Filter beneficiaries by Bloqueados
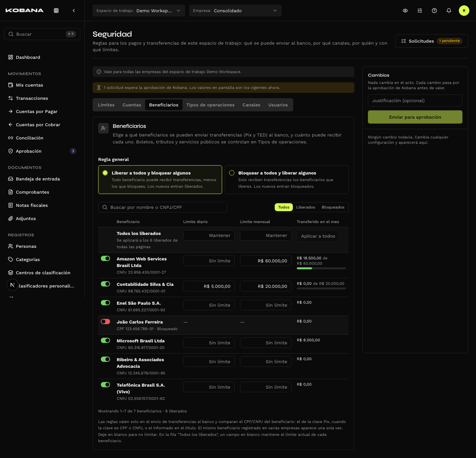The image size is (476, 458). coord(333,207)
